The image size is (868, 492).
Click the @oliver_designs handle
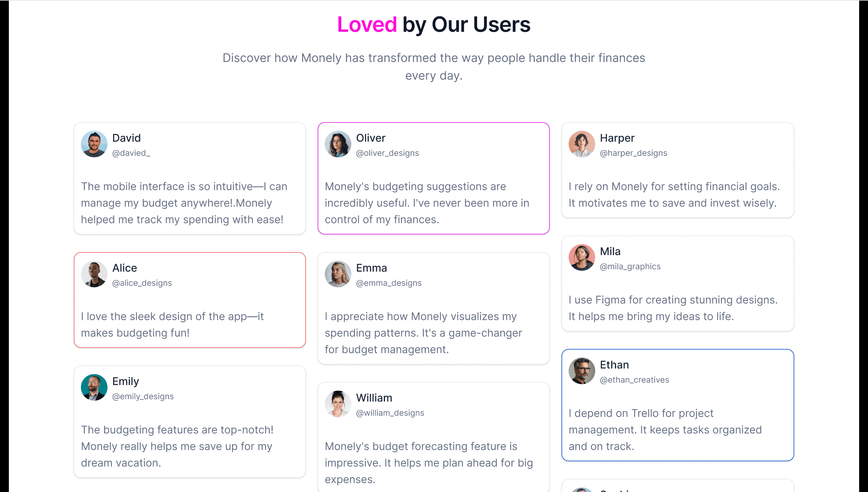[387, 153]
